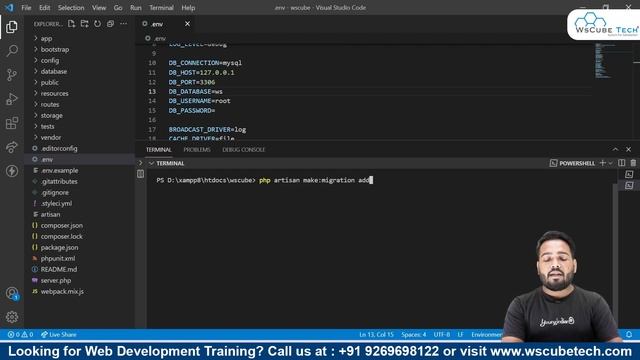Click UTF-8 encoding in status bar
The image size is (640, 360).
(442, 334)
